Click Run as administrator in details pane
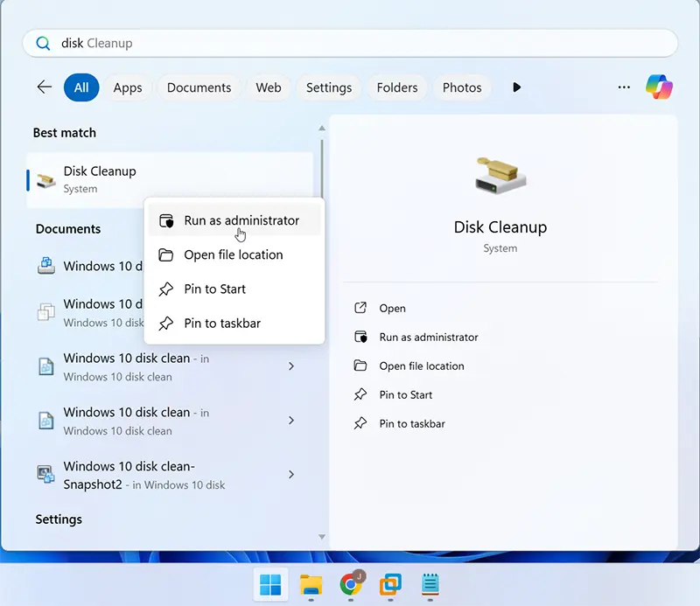The image size is (700, 606). coord(429,338)
